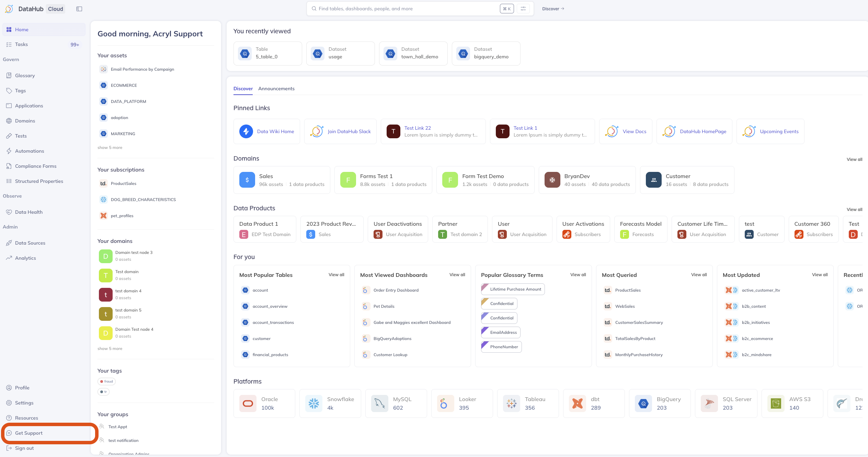Image resolution: width=868 pixels, height=457 pixels.
Task: Open the Data Sources plug icon
Action: (9, 243)
